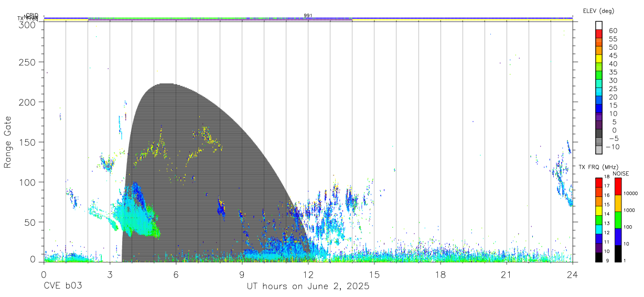Click hour tick label '21' on time axis

507,275
